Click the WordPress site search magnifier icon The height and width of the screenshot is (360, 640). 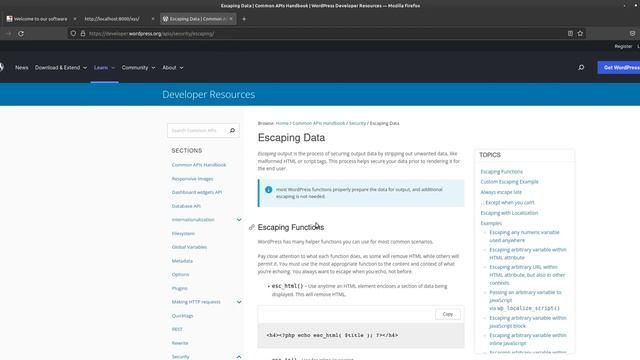pos(581,67)
